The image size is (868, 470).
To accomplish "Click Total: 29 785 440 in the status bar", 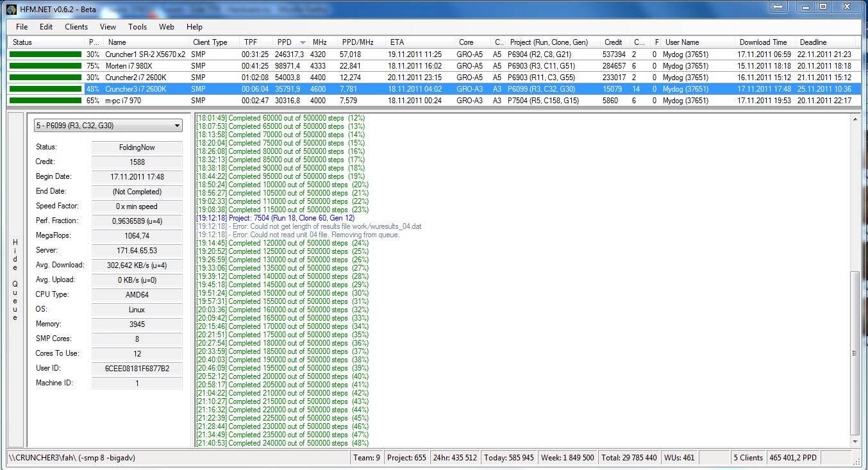I will 629,458.
